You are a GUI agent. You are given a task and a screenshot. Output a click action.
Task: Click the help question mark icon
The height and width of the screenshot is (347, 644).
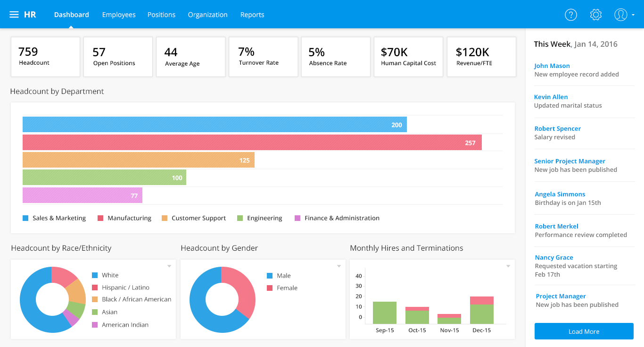click(571, 15)
